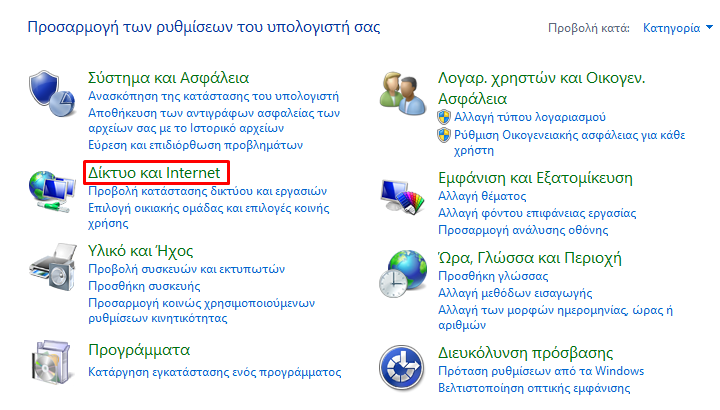Click the User Accounts people icon
Image resolution: width=720 pixels, height=410 pixels.
403,93
